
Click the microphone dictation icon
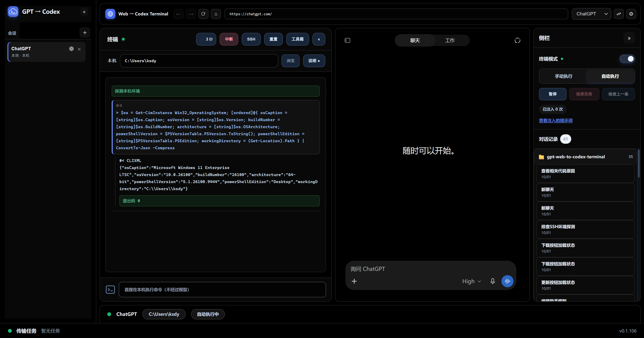point(493,281)
